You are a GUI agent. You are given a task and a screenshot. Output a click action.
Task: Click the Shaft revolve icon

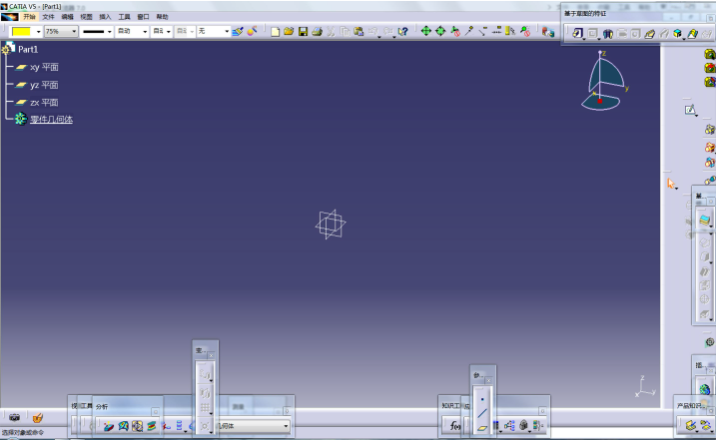tap(608, 34)
